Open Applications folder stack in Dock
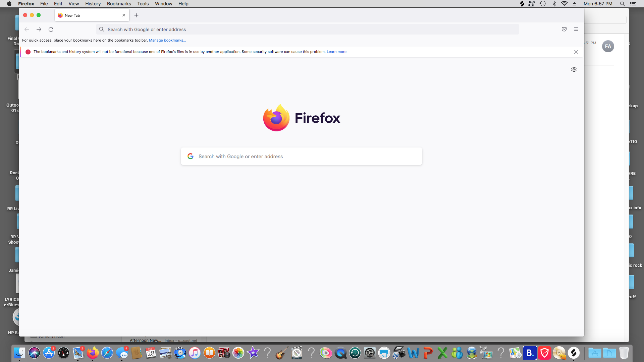 point(595,353)
